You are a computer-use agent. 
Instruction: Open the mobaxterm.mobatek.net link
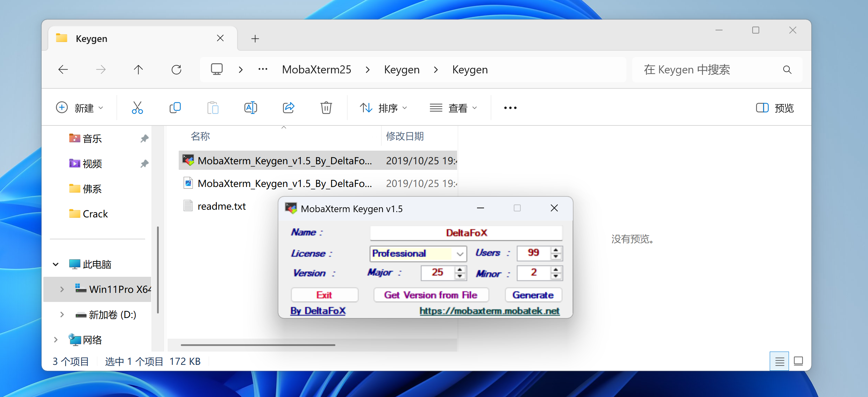(489, 311)
